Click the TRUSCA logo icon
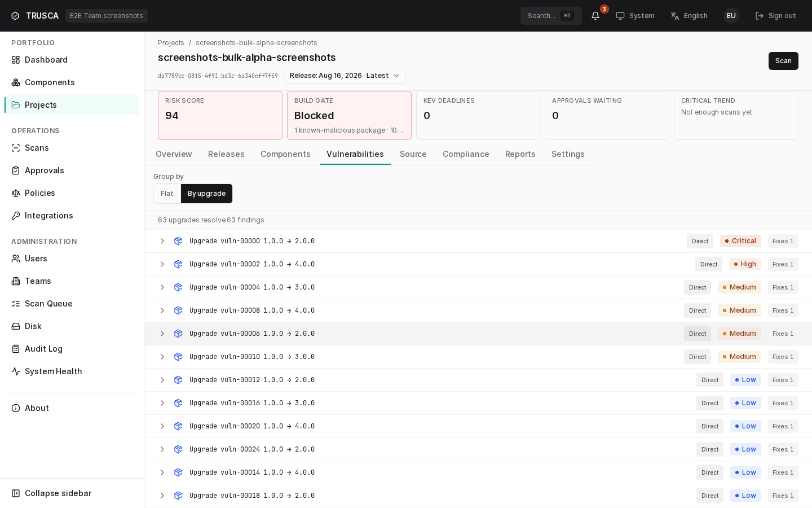The height and width of the screenshot is (508, 812). (15, 16)
